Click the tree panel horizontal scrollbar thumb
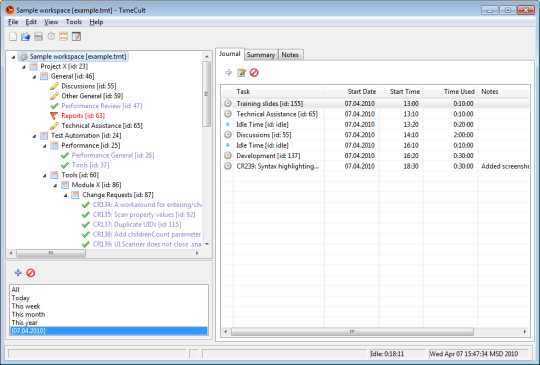 coord(51,253)
